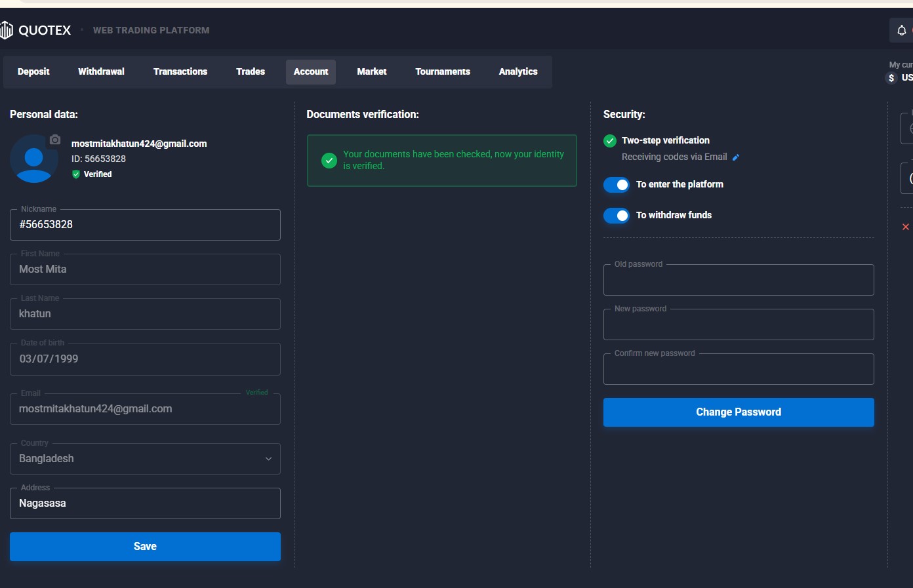Click the camera icon on the avatar
Viewport: 913px width, 588px height.
pos(55,140)
